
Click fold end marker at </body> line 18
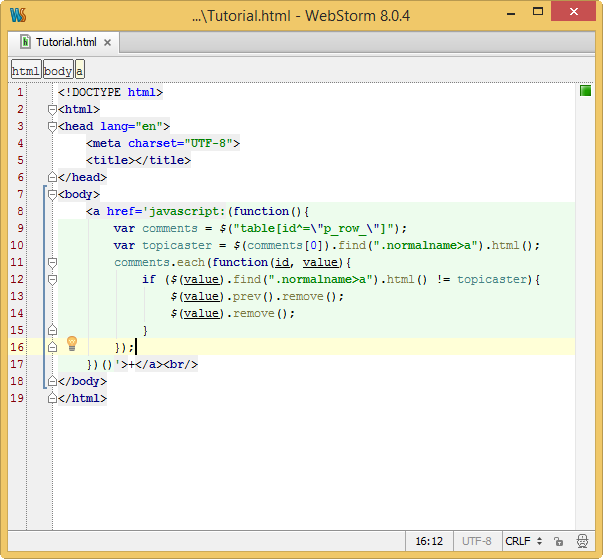point(53,381)
